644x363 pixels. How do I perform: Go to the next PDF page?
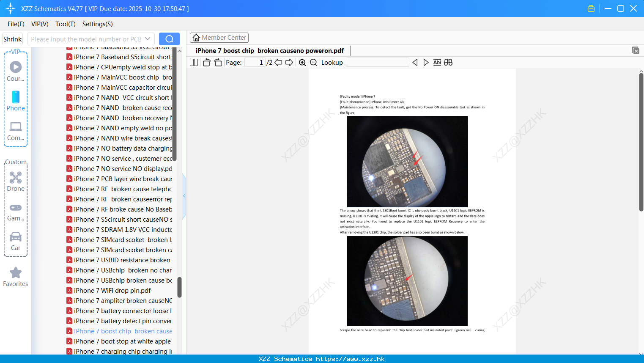pyautogui.click(x=289, y=63)
